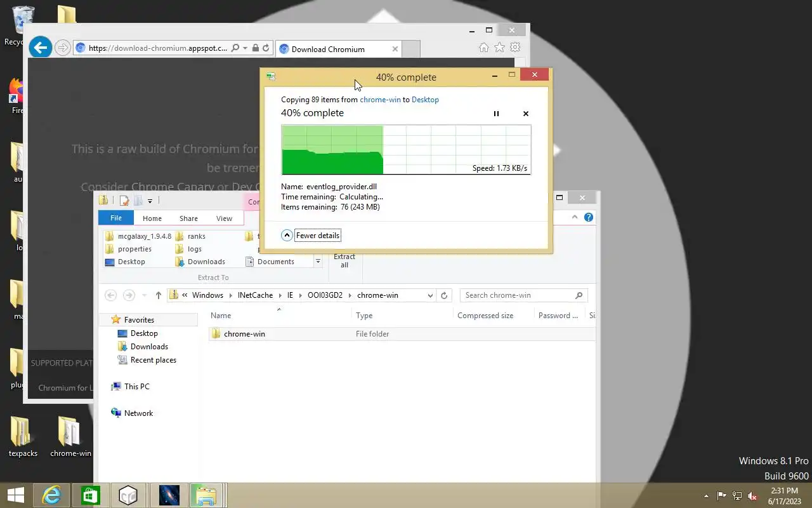Click the IE address bar URL

point(157,48)
